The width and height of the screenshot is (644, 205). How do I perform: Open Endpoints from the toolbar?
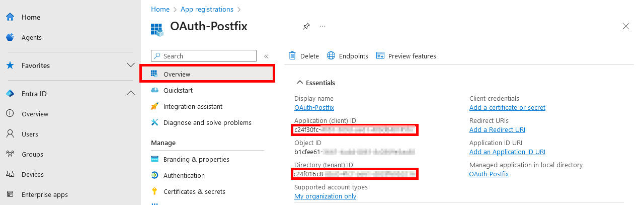[348, 56]
